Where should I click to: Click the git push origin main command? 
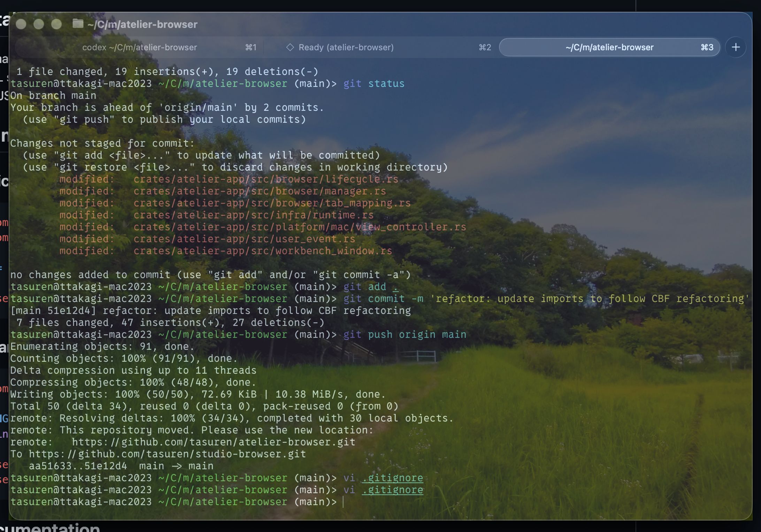point(405,334)
